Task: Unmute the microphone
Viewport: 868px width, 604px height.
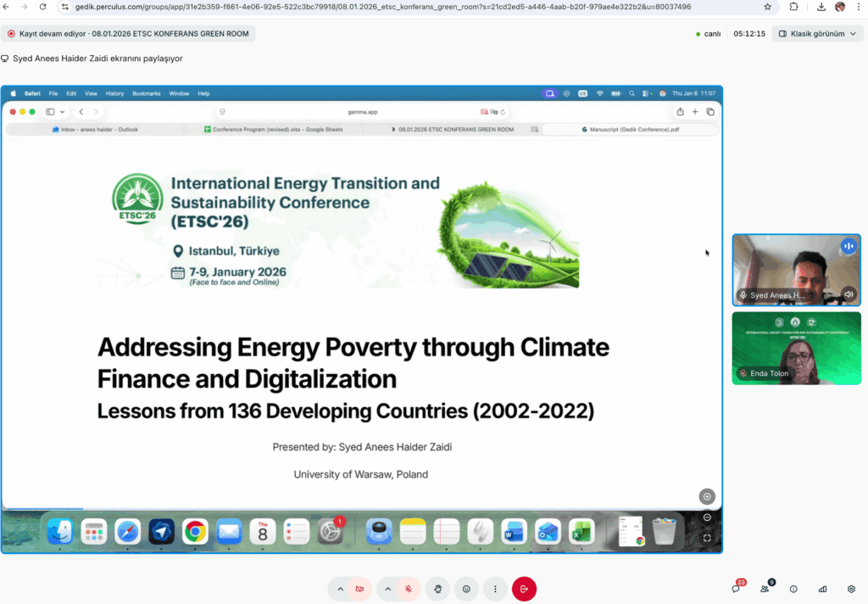Action: click(x=409, y=589)
